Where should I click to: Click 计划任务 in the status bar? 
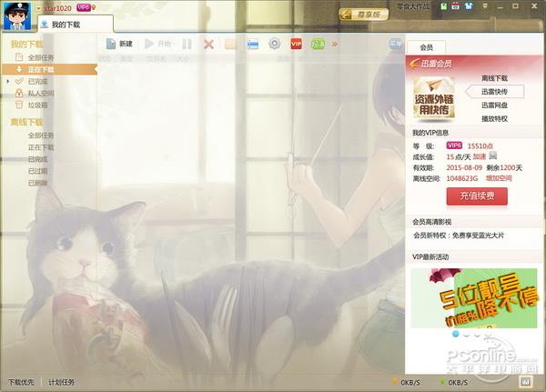click(x=62, y=382)
